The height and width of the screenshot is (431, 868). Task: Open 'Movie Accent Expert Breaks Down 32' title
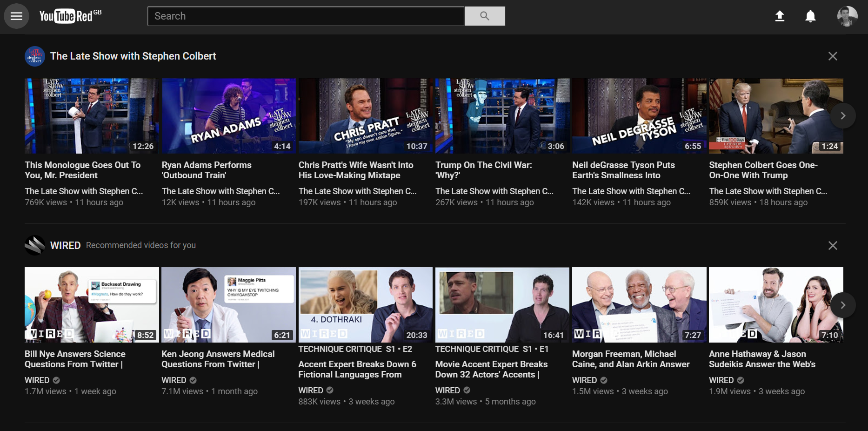[x=491, y=370]
